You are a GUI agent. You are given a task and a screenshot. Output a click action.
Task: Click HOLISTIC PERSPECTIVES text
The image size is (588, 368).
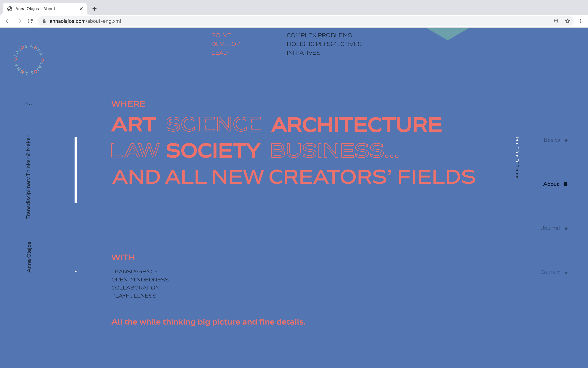(324, 44)
